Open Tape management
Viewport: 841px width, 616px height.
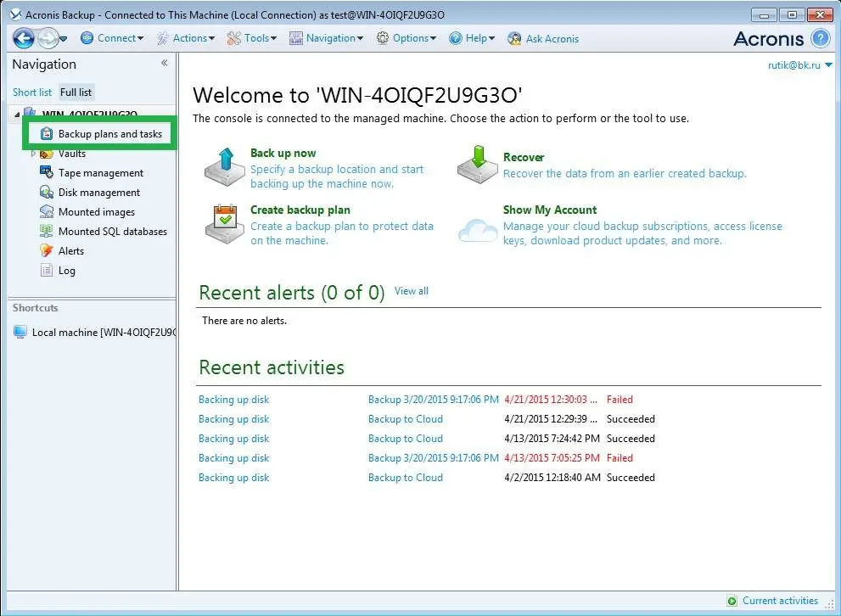pyautogui.click(x=101, y=172)
